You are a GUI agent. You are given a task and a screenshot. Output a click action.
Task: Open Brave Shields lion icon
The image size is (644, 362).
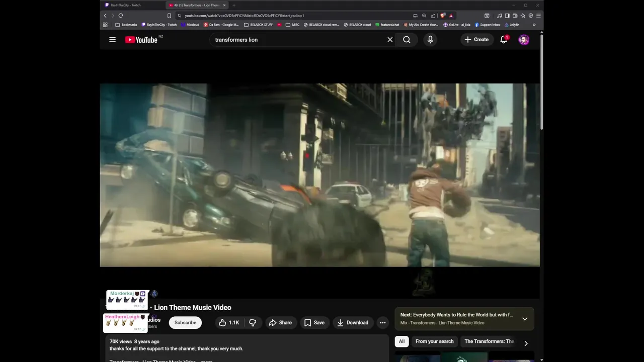442,16
